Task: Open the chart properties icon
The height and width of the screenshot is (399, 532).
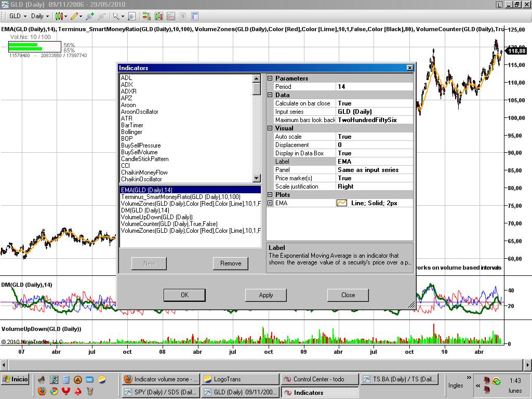Action: coord(194,16)
